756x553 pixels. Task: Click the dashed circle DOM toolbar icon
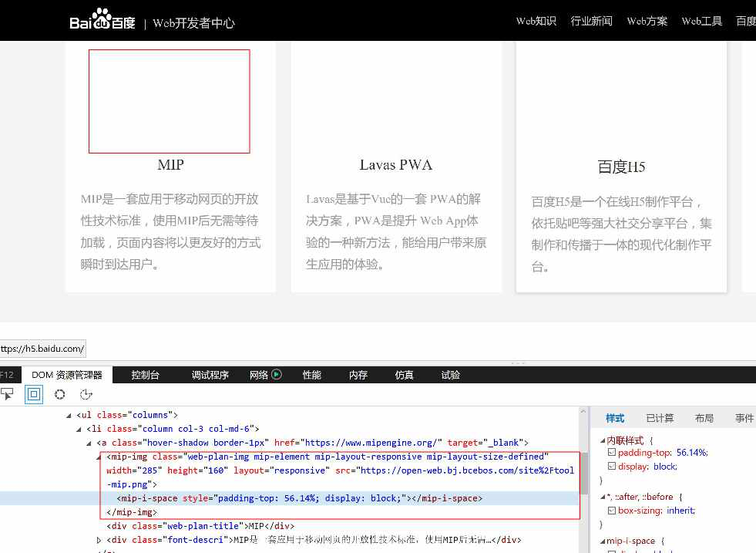[x=59, y=393]
